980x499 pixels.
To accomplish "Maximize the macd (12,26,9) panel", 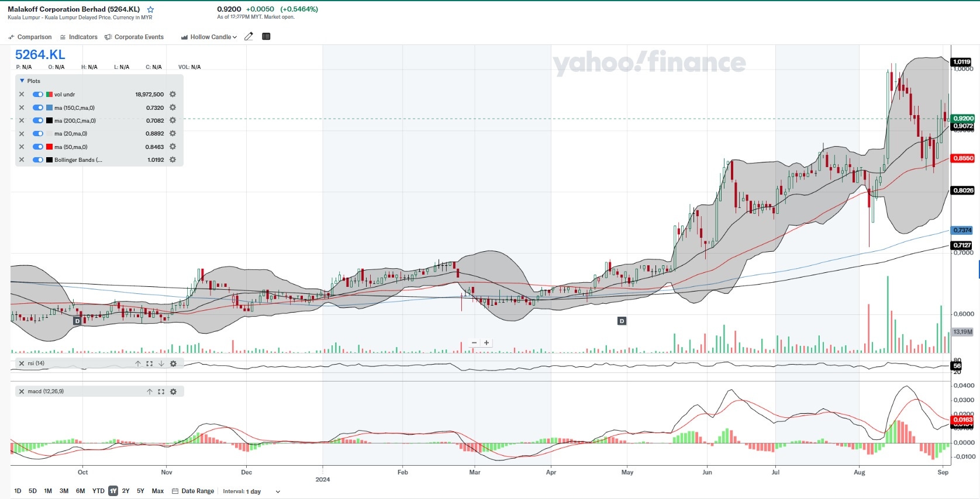I will (161, 391).
